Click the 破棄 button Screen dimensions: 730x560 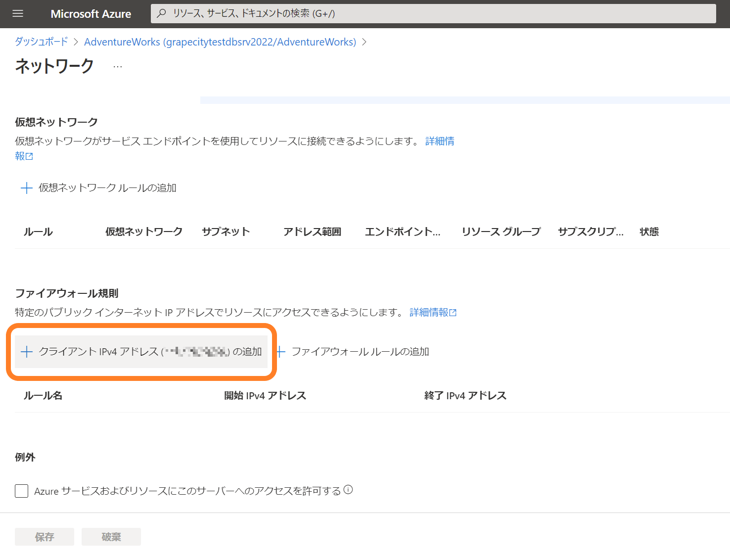(x=111, y=537)
